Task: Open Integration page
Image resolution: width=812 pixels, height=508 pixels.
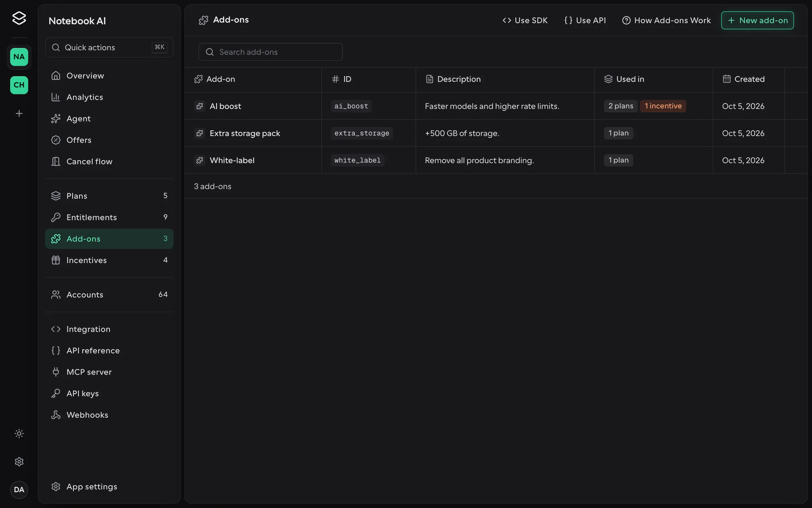Action: [x=109, y=329]
